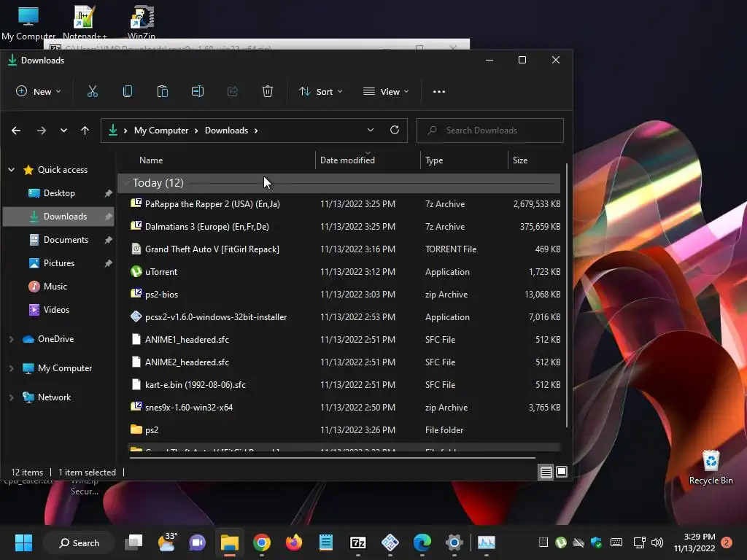747x560 pixels.
Task: Click the Share icon in toolbar
Action: (233, 91)
